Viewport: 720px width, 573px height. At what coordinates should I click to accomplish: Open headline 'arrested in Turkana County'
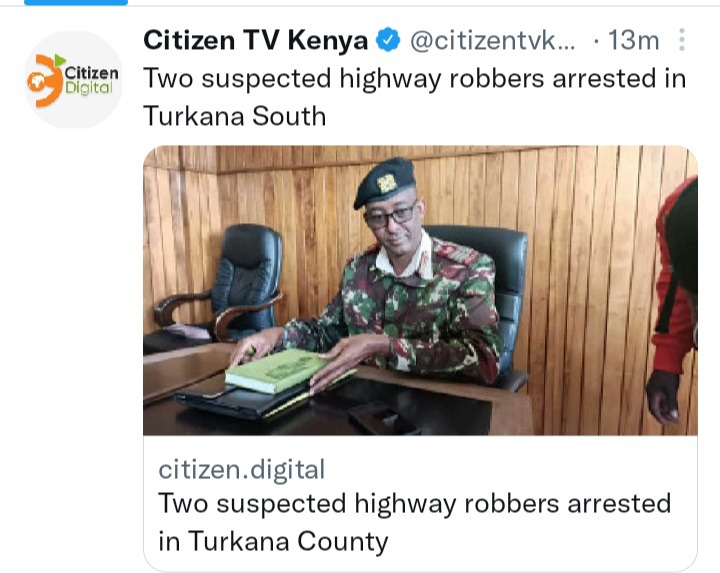[415, 522]
